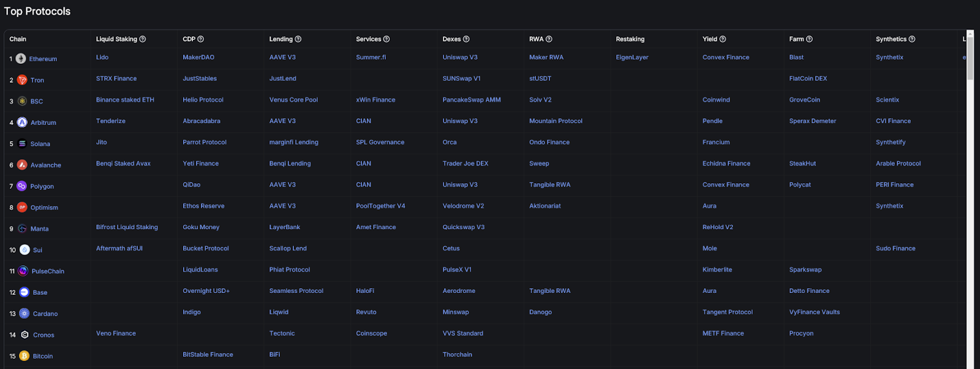Click the Farm column help icon

tap(809, 39)
